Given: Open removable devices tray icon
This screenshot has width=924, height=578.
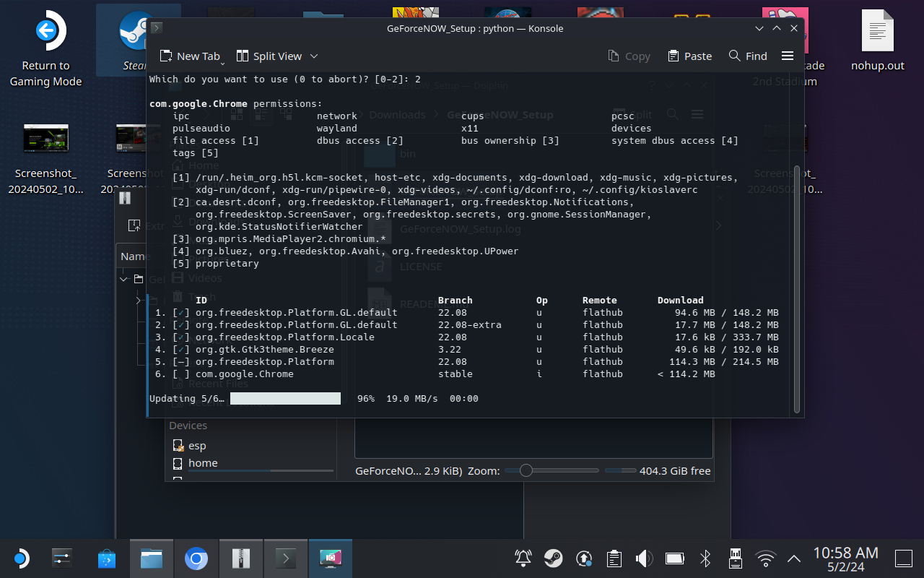Looking at the screenshot, I should coord(735,558).
